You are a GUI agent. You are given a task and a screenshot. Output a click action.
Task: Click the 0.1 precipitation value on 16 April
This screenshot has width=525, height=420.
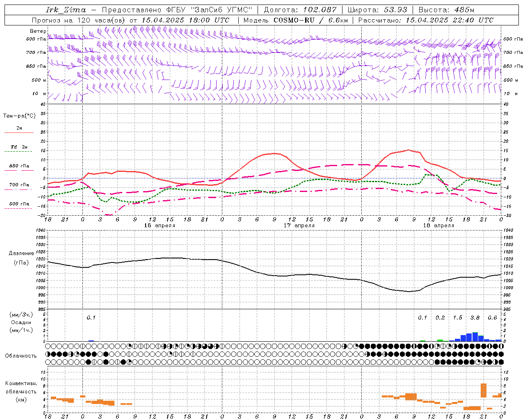point(91,317)
